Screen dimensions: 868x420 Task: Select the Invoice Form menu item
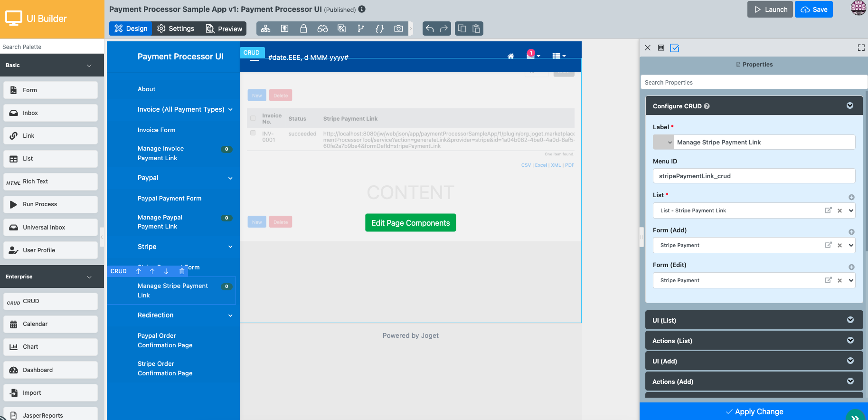click(156, 130)
